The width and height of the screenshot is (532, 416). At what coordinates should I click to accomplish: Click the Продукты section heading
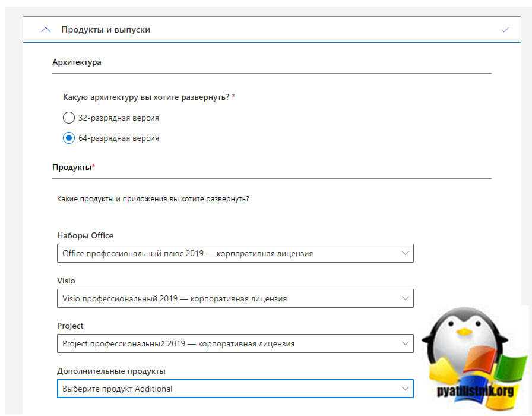[73, 168]
